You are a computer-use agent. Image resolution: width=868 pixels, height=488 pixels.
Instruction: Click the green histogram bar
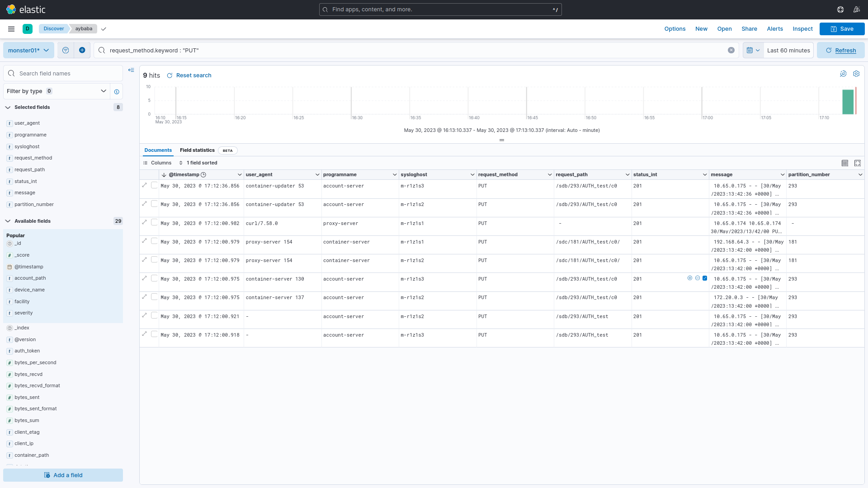coord(848,102)
